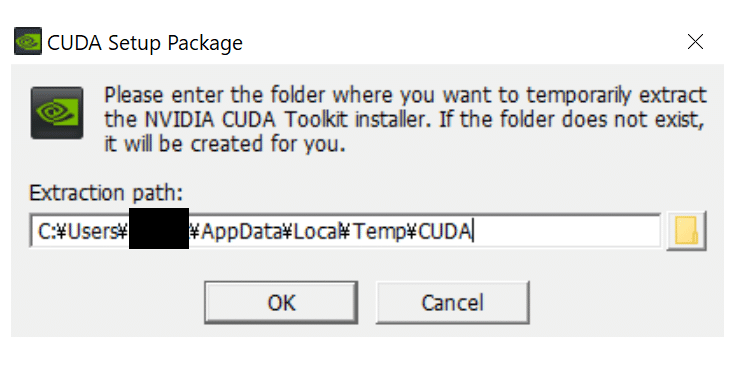Click the NVIDIA icon in the title bar

pos(27,41)
